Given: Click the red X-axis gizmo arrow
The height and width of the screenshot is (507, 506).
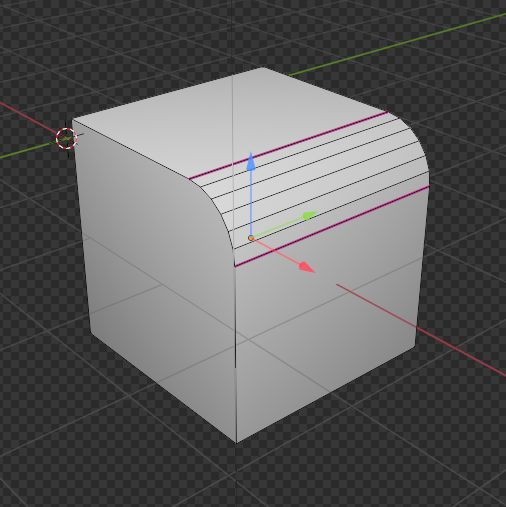Looking at the screenshot, I should click(x=307, y=267).
